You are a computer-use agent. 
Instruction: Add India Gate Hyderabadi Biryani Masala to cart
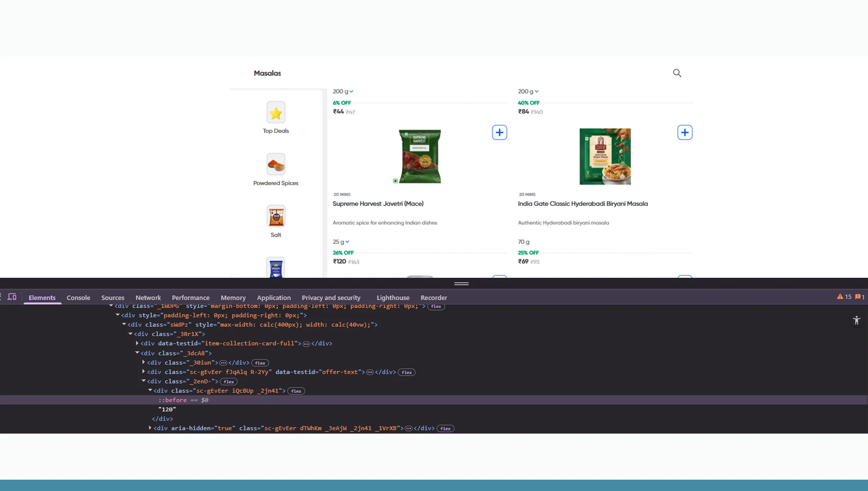pyautogui.click(x=684, y=132)
